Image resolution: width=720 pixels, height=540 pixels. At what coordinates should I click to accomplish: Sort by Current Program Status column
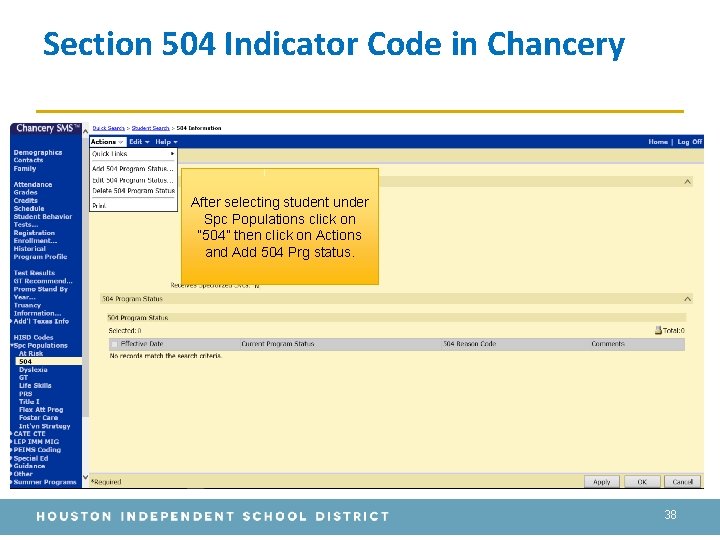click(x=278, y=344)
